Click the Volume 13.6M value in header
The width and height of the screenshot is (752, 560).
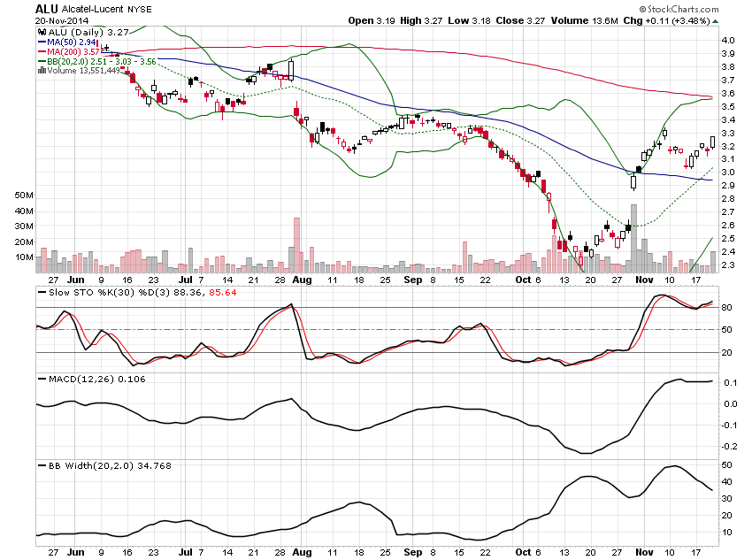coord(584,20)
